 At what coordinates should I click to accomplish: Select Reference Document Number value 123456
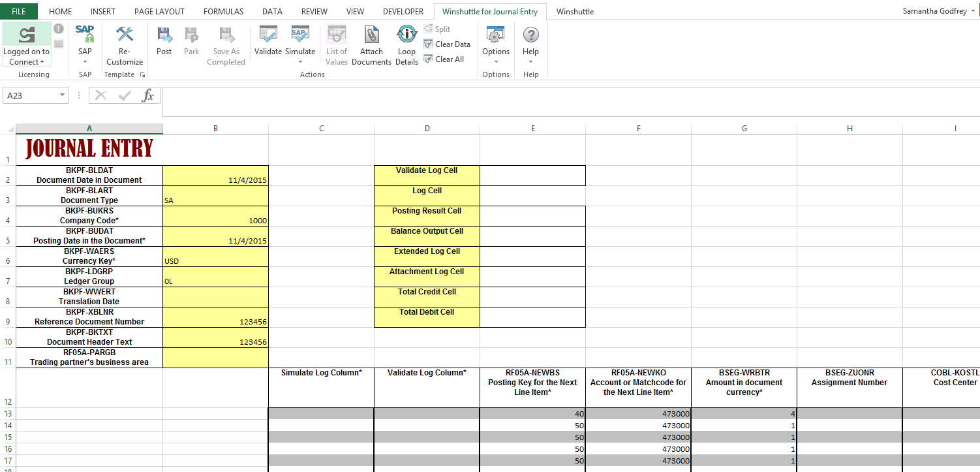click(215, 317)
